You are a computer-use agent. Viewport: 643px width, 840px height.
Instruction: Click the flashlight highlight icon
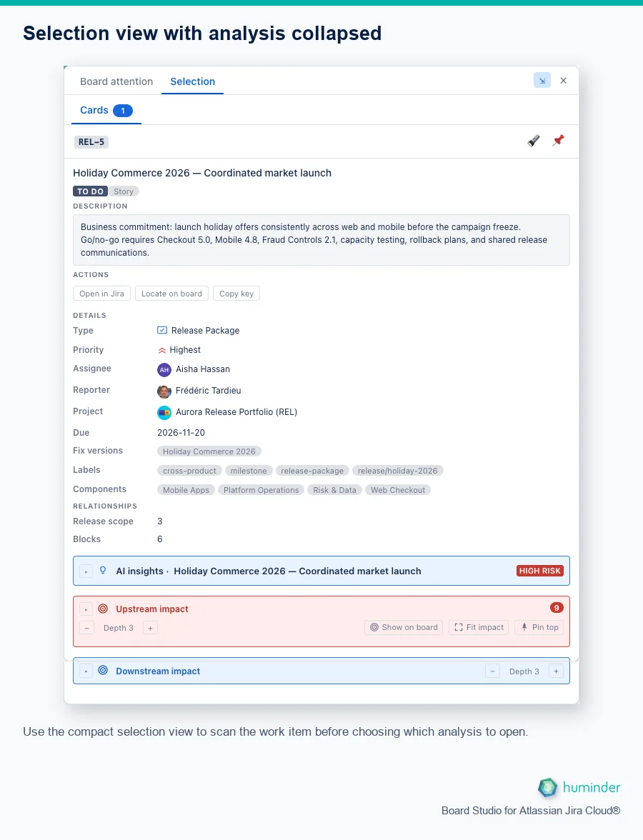[534, 141]
